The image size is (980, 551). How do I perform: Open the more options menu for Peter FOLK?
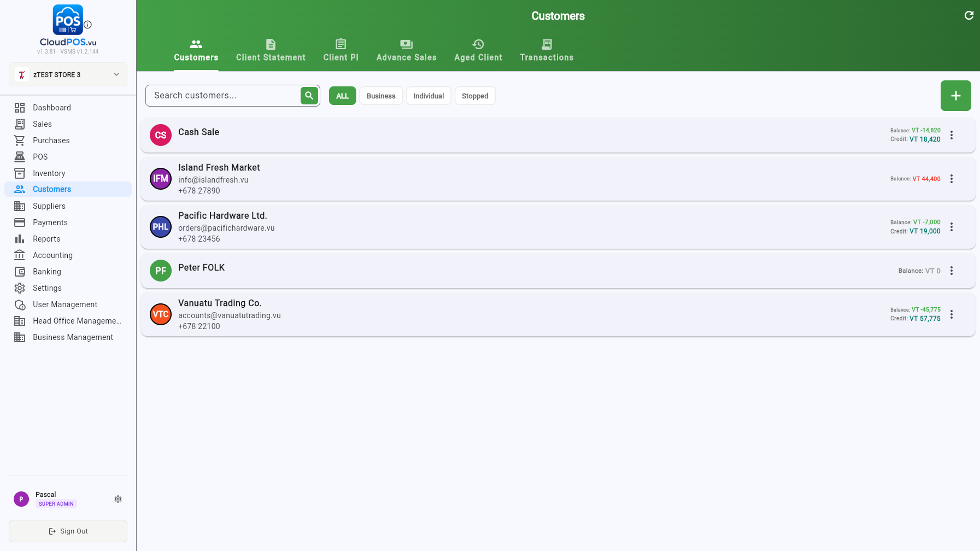(x=951, y=271)
